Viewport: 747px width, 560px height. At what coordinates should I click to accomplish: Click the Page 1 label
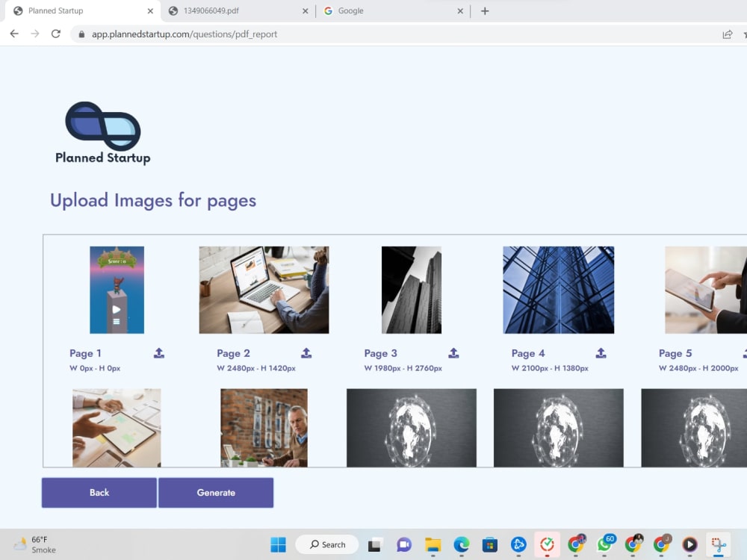click(x=85, y=353)
